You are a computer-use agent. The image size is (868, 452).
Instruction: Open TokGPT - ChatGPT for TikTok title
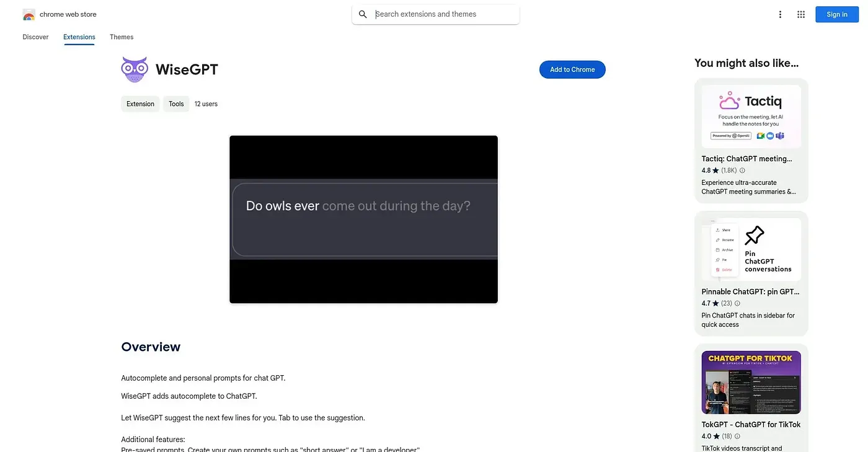coord(751,425)
